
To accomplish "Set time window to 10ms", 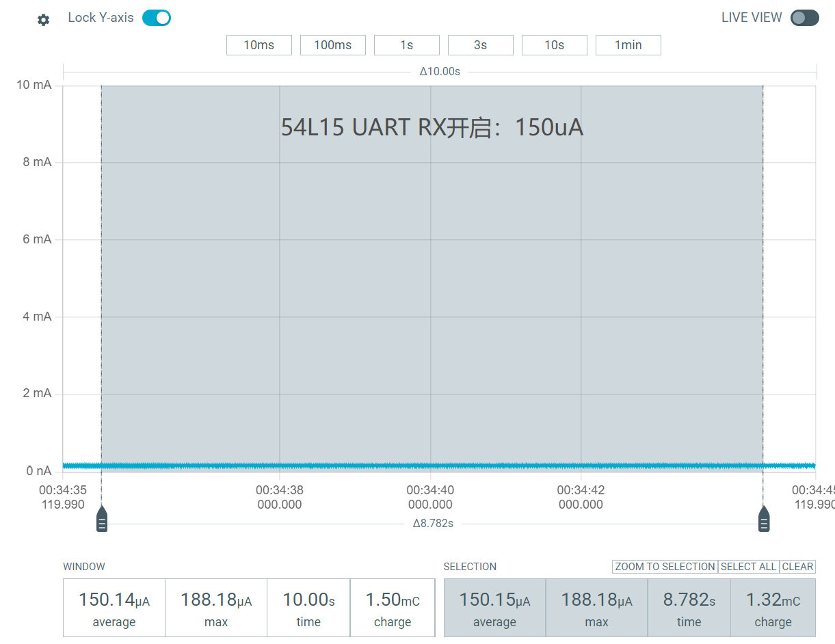I will [x=259, y=45].
